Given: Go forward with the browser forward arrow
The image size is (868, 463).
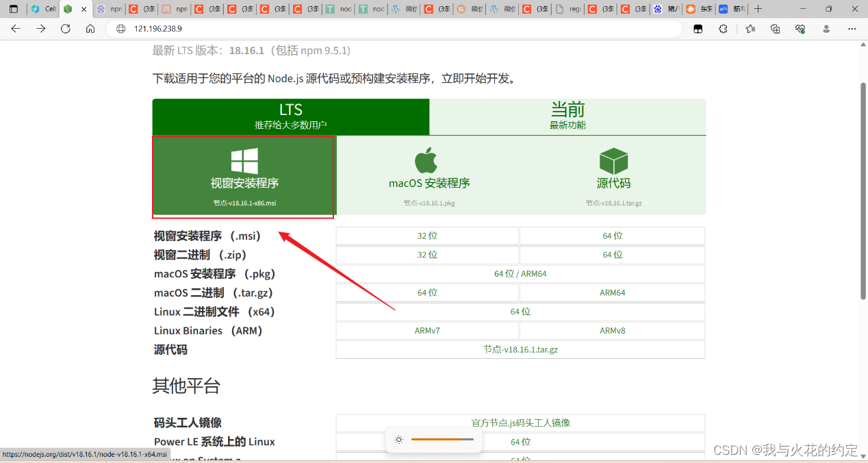Looking at the screenshot, I should (41, 29).
